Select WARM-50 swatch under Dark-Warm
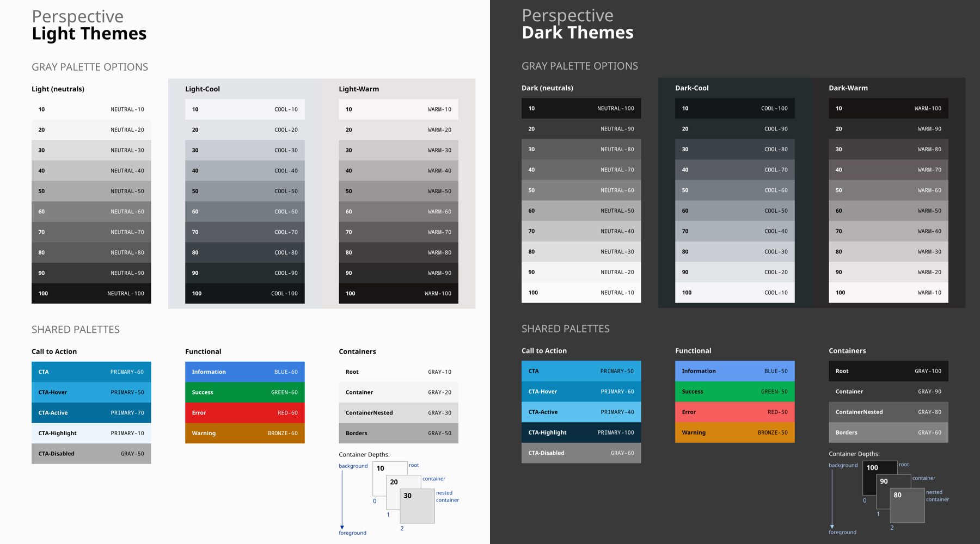Screen dimensions: 980x544 pos(888,211)
